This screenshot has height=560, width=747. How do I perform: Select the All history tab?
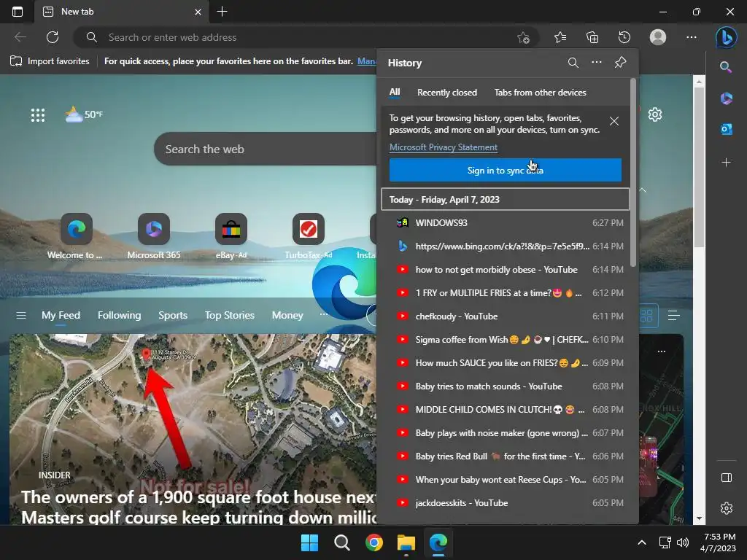click(395, 92)
